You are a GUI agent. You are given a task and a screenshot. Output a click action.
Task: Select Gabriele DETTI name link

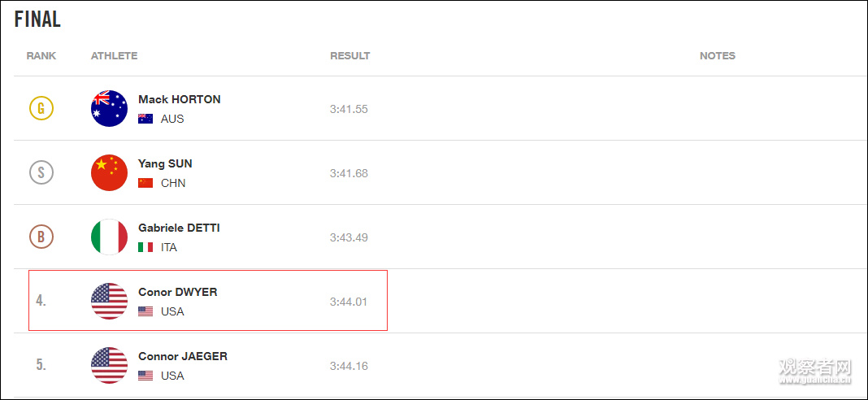(179, 228)
